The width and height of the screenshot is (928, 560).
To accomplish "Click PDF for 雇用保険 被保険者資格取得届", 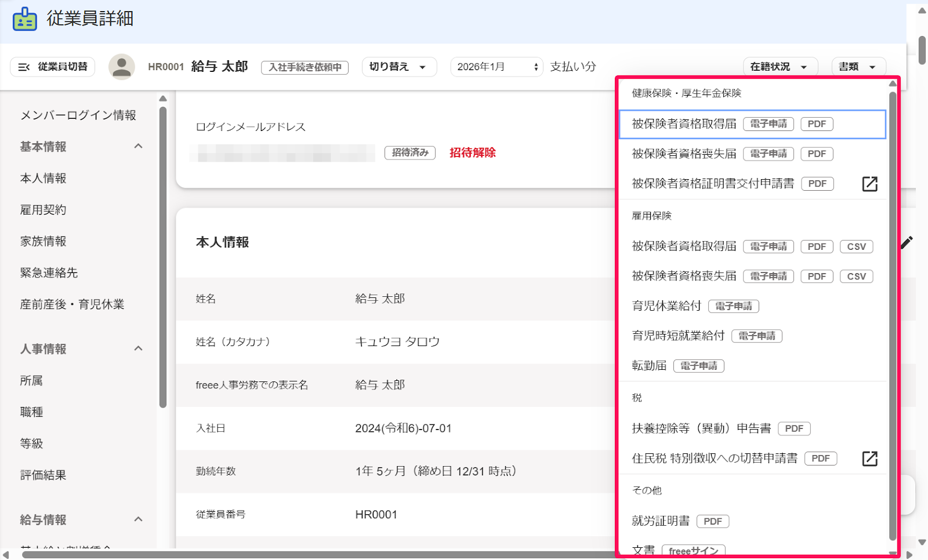I will (x=817, y=246).
